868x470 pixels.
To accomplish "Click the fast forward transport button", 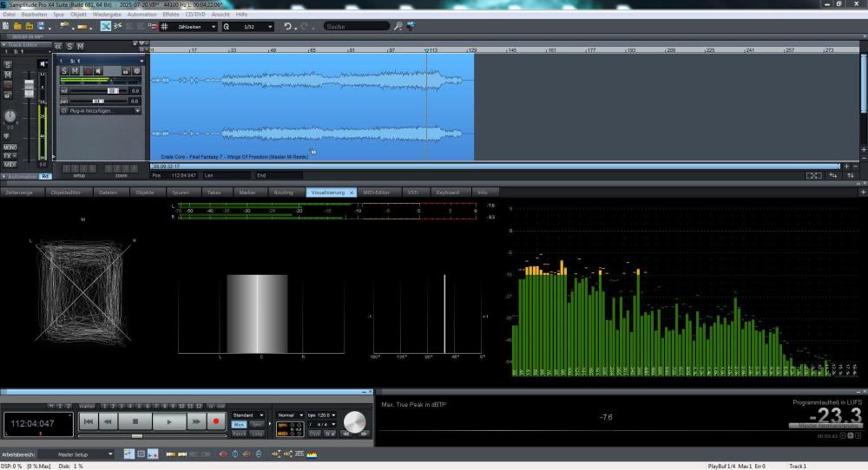I will click(196, 421).
